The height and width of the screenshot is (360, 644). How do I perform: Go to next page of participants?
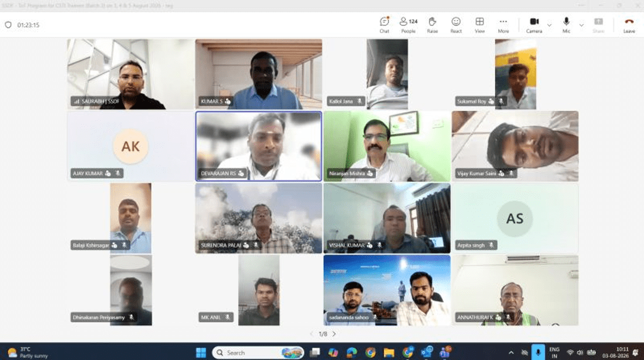tap(334, 334)
